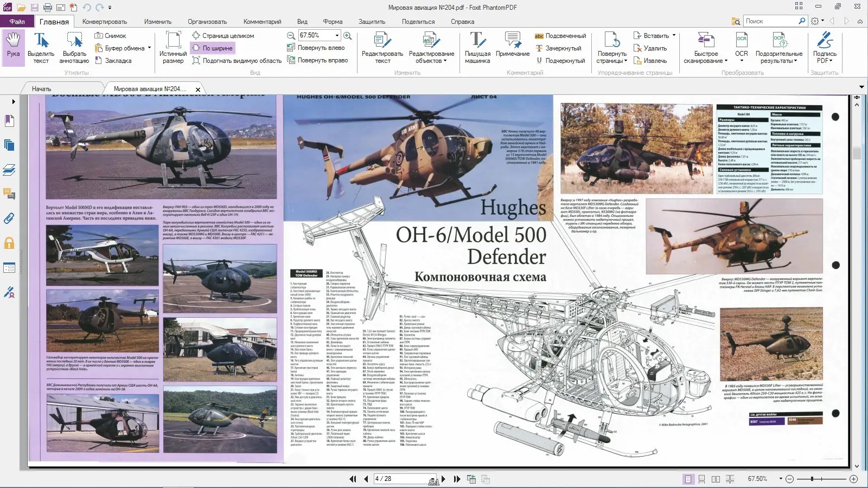Image resolution: width=868 pixels, height=488 pixels.
Task: Undo the last action
Action: 87,8
